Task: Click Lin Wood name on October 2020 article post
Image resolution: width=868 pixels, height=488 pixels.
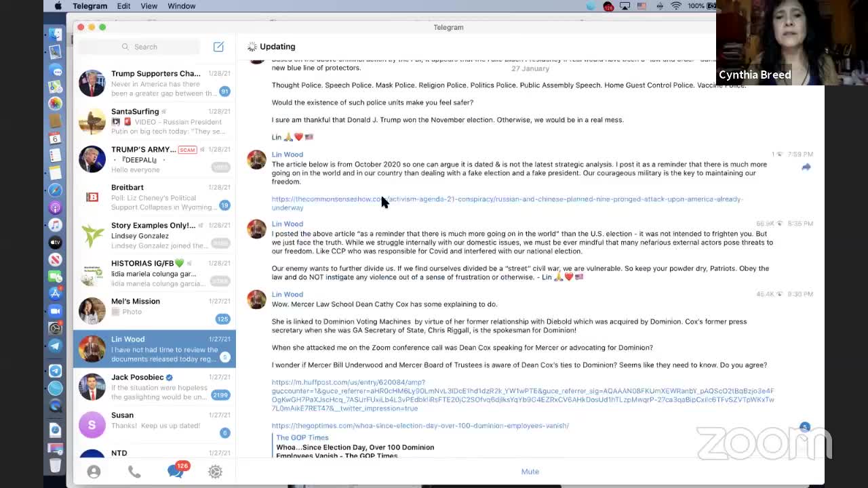Action: (288, 155)
